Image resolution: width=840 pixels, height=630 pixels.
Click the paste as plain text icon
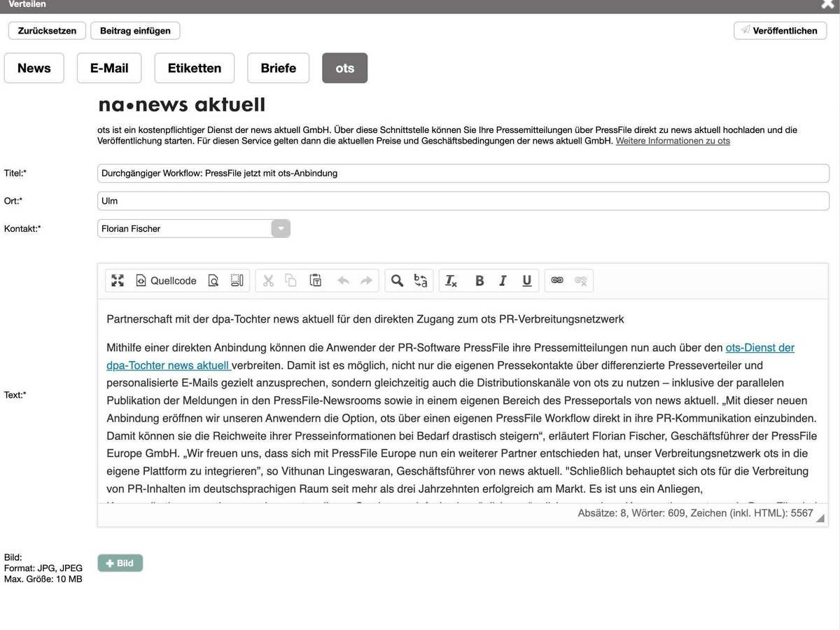pos(316,281)
